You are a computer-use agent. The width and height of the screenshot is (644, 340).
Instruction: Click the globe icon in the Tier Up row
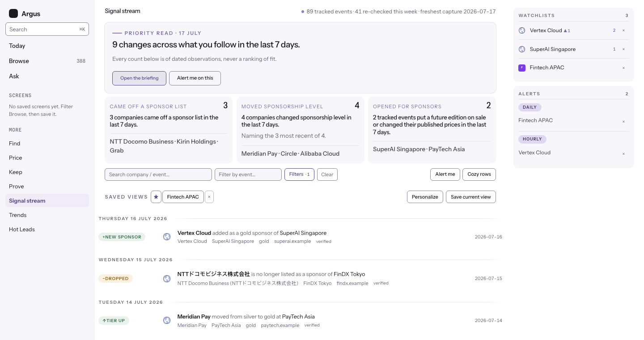point(167,320)
